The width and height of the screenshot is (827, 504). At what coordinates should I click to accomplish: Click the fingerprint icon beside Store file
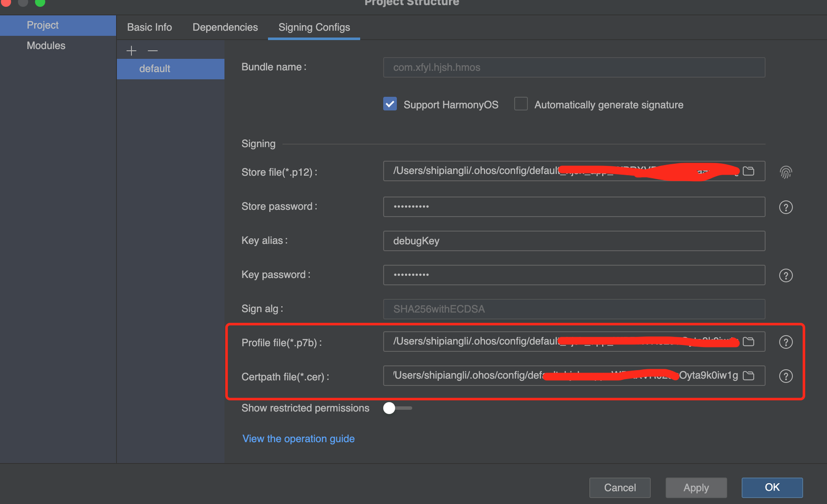[x=786, y=172]
